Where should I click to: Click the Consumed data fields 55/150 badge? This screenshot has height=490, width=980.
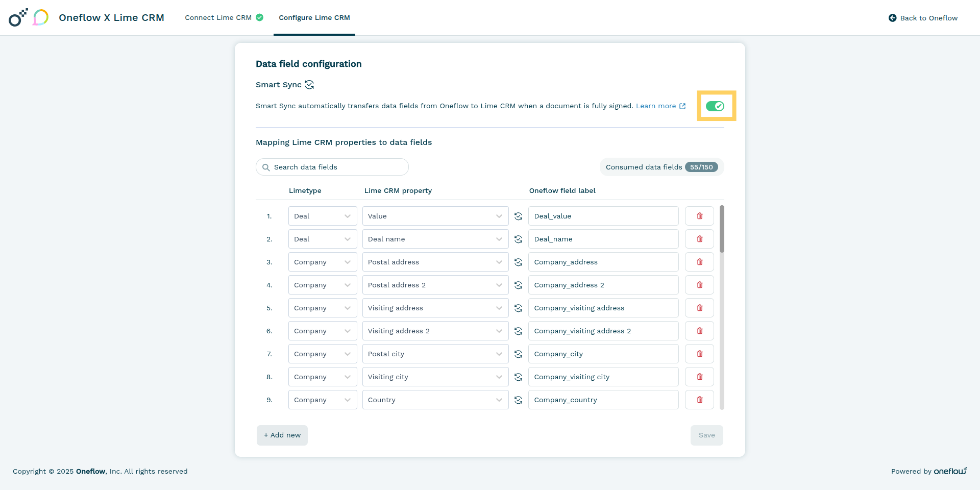coord(661,167)
